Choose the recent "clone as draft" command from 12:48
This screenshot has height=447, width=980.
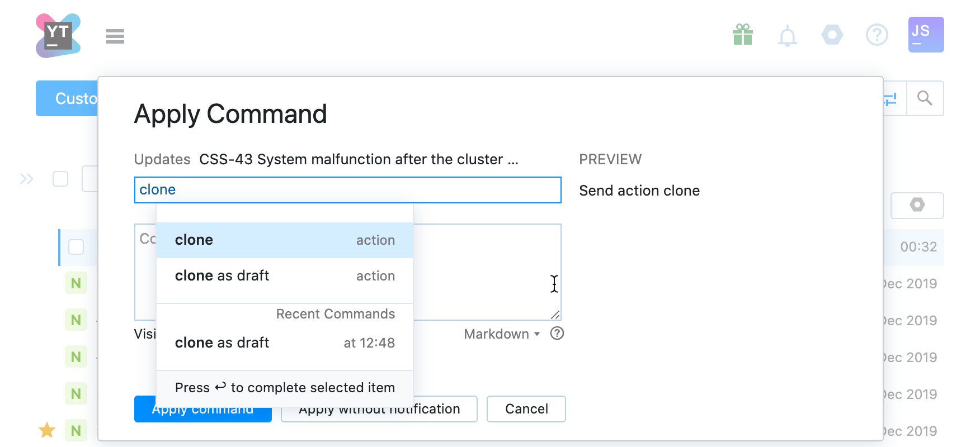pyautogui.click(x=284, y=343)
